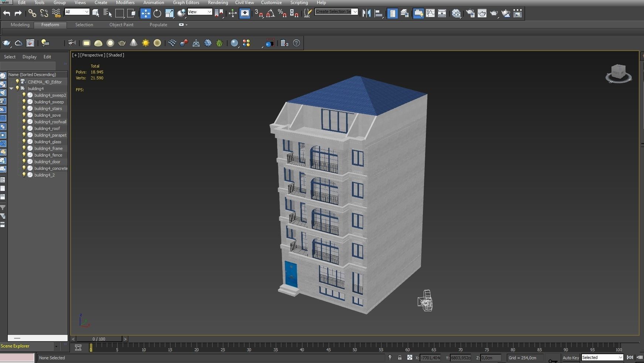Click the help question mark icon
The image size is (644, 363).
tap(296, 43)
